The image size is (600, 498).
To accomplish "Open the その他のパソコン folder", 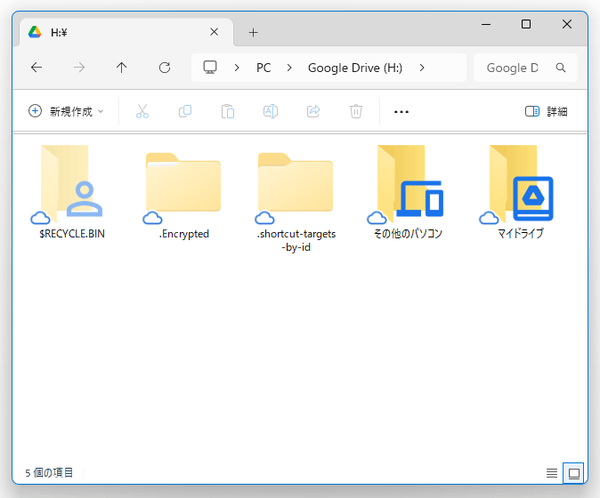I will 406,186.
